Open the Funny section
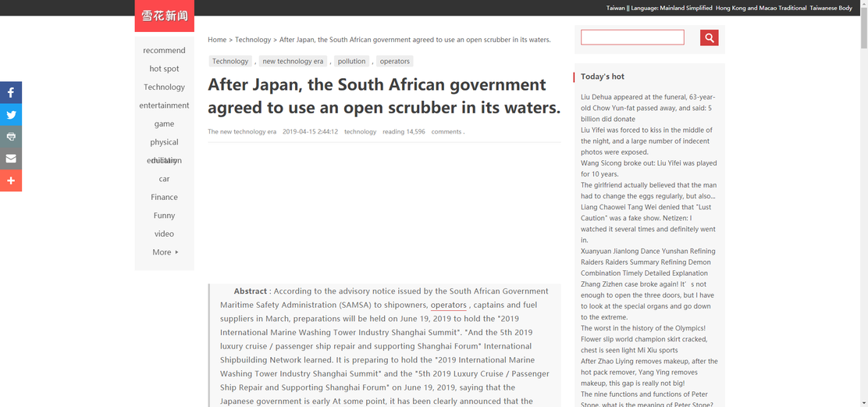This screenshot has width=868, height=407. [x=165, y=216]
